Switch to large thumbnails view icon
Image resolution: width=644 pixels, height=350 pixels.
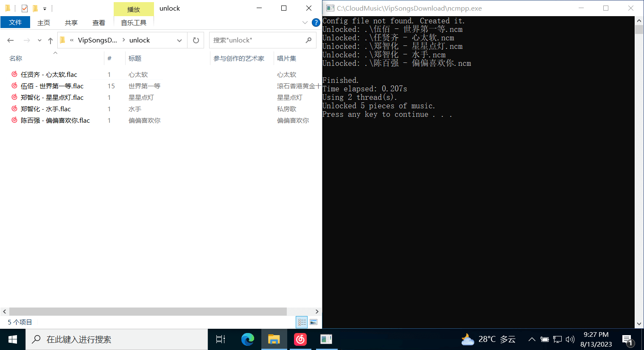314,322
